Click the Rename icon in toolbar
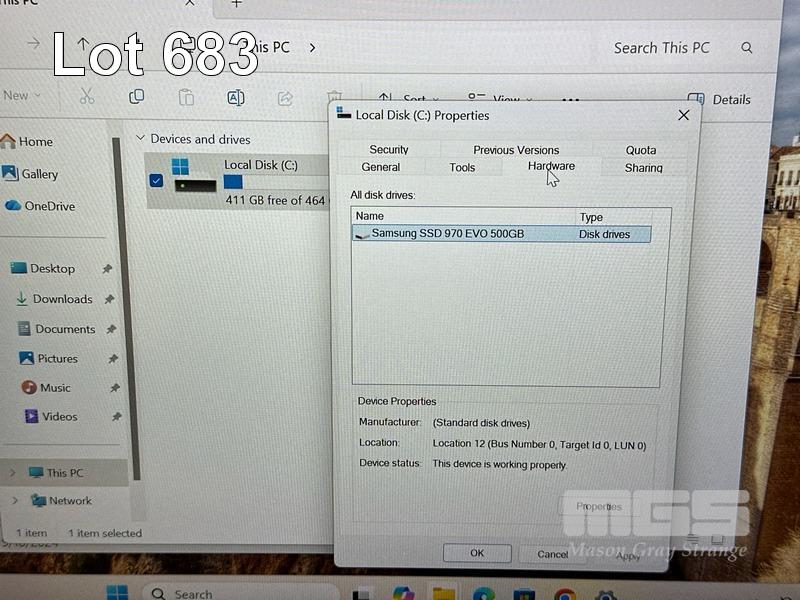Viewport: 800px width, 600px height. point(236,97)
